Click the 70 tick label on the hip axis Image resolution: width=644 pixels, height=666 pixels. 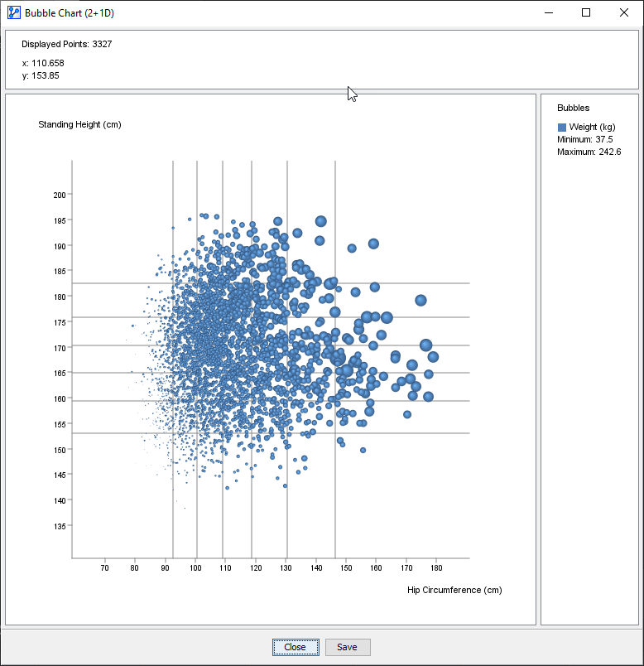click(x=104, y=568)
